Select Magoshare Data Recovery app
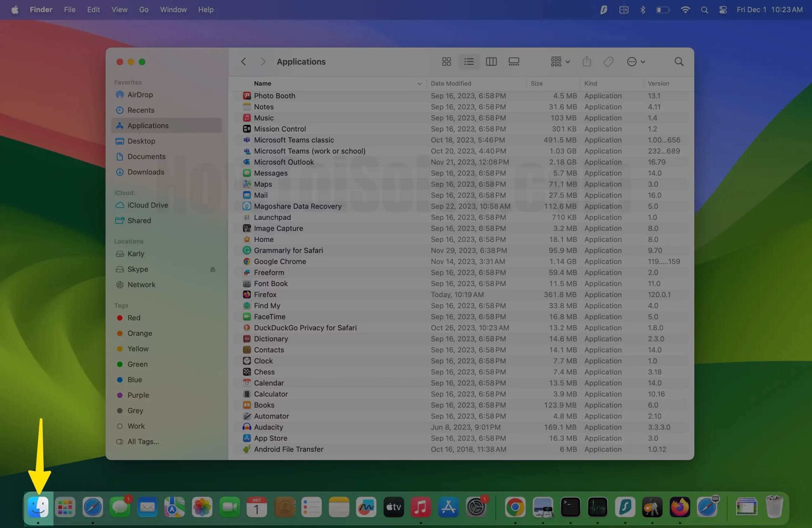Viewport: 812px width, 528px height. [x=461, y=206]
